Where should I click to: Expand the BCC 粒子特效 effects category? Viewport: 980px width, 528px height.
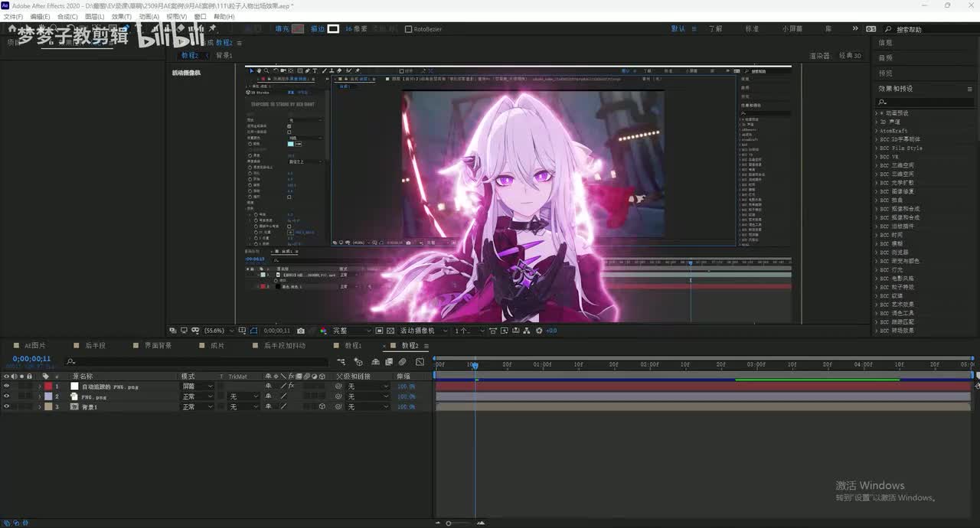[878, 287]
